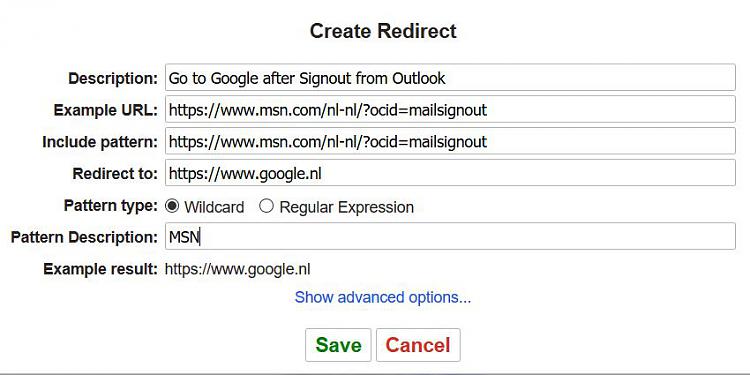Click the Create Redirect heading
The width and height of the screenshot is (750, 375).
pyautogui.click(x=383, y=31)
